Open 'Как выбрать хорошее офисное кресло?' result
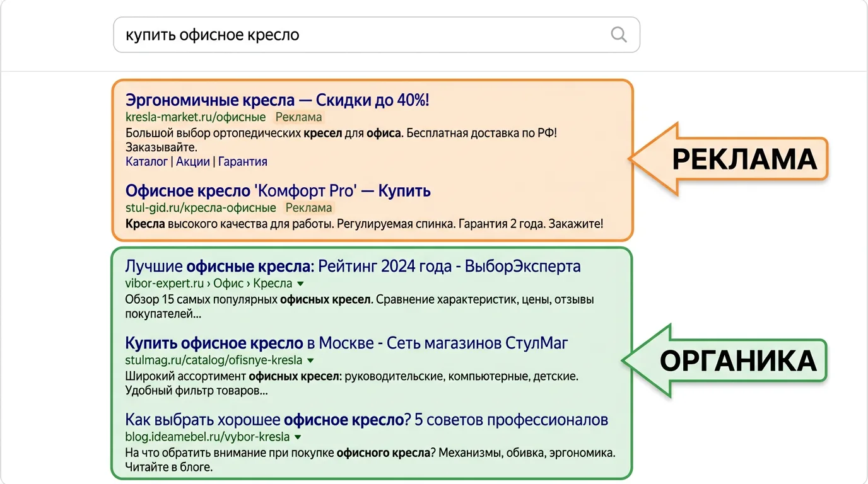Viewport: 868px width, 484px height. pyautogui.click(x=367, y=420)
